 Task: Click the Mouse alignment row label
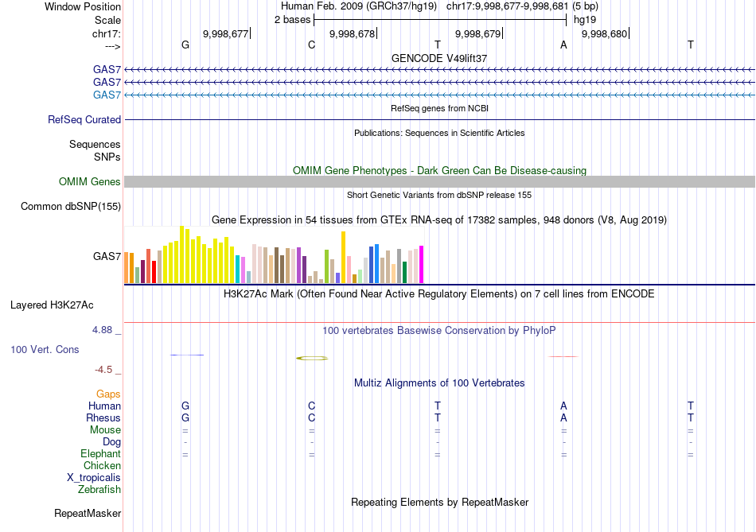point(105,430)
